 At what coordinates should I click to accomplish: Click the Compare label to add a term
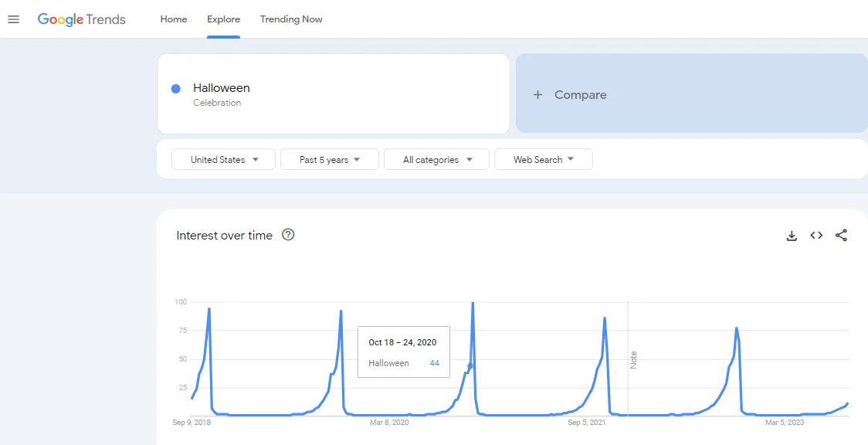580,95
